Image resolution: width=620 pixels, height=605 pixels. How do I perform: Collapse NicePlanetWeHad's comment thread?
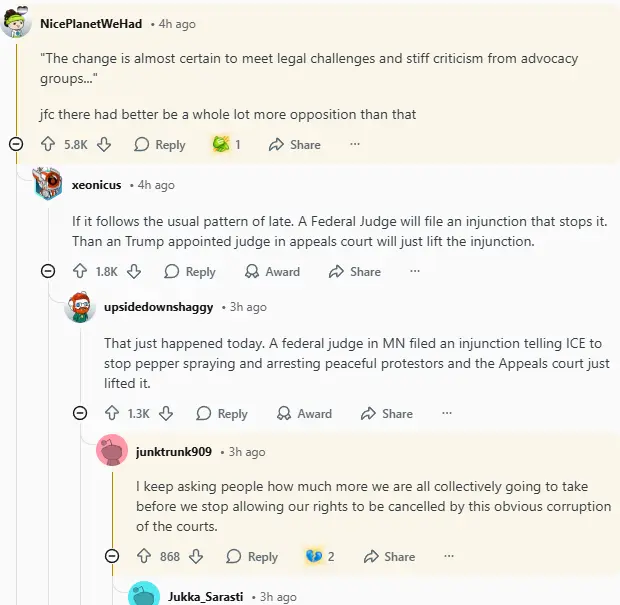(x=16, y=144)
